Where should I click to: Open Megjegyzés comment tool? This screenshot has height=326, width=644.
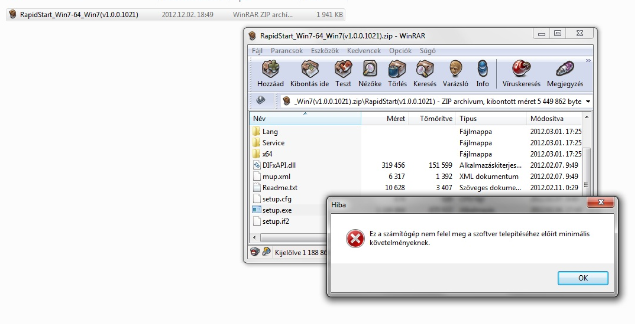tap(565, 74)
